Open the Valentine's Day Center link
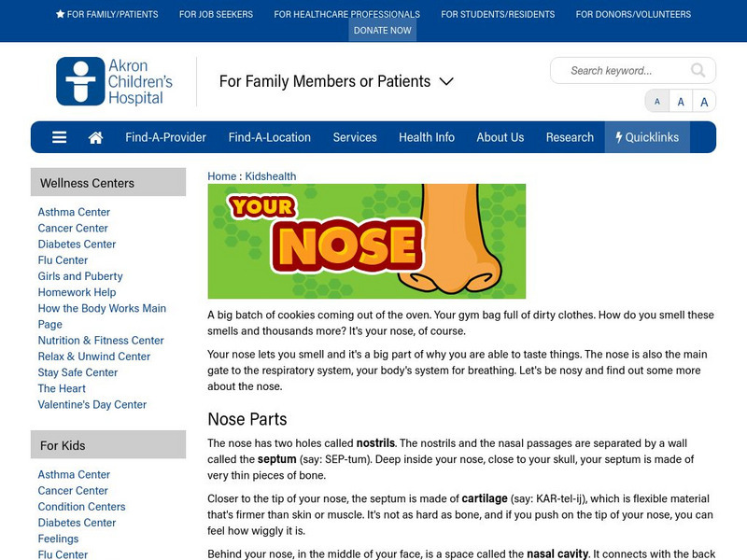This screenshot has width=747, height=560. pos(92,404)
